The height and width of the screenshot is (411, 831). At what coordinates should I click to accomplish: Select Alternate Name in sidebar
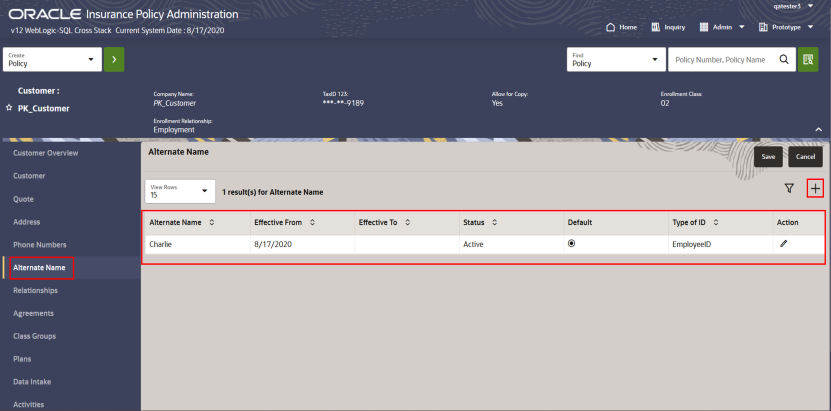point(39,267)
